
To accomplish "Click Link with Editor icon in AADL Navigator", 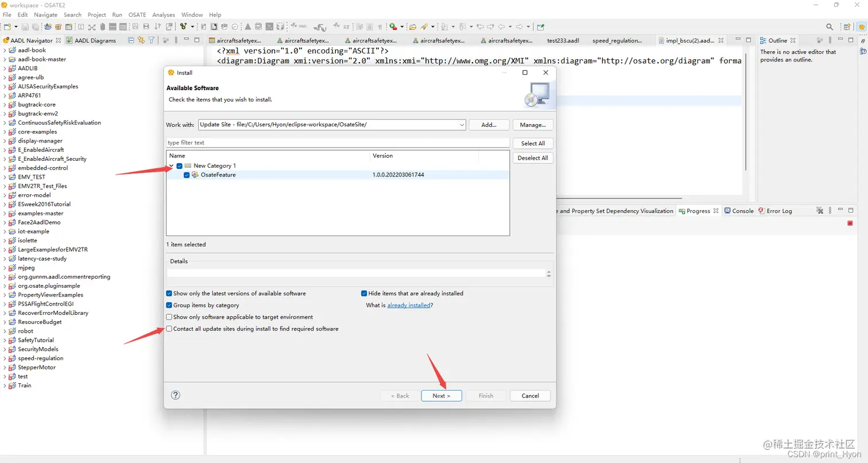I will [141, 40].
